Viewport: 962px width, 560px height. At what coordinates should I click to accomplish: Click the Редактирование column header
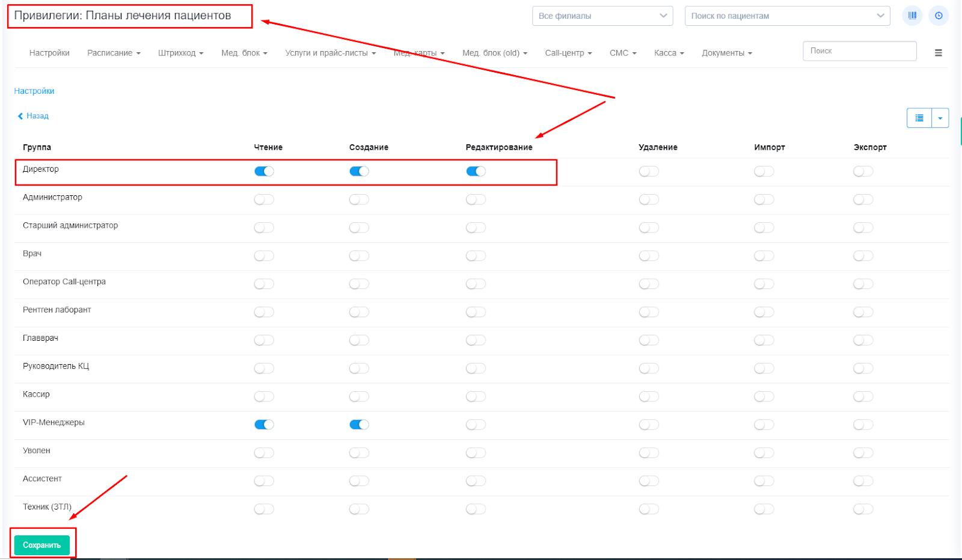click(499, 147)
